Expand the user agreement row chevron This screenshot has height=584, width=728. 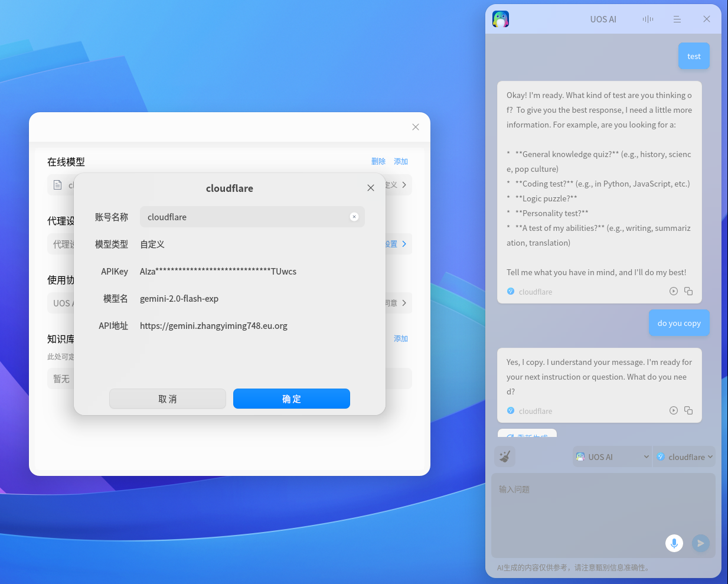point(404,303)
